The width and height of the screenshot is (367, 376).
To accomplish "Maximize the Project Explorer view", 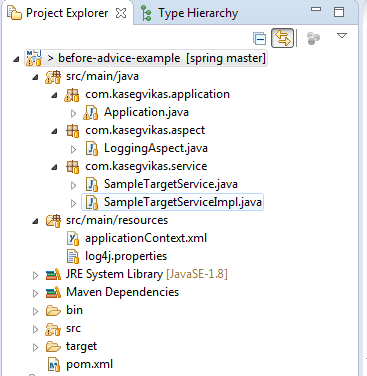I will coord(339,12).
